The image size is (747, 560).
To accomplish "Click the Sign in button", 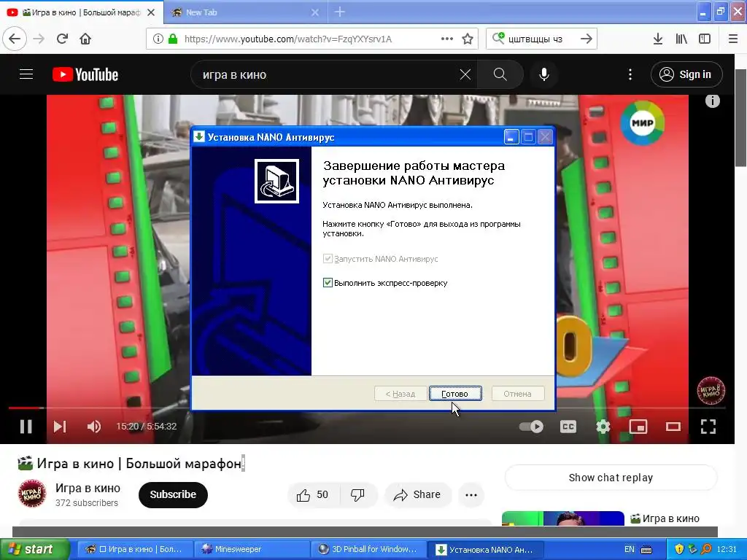I will (x=686, y=74).
